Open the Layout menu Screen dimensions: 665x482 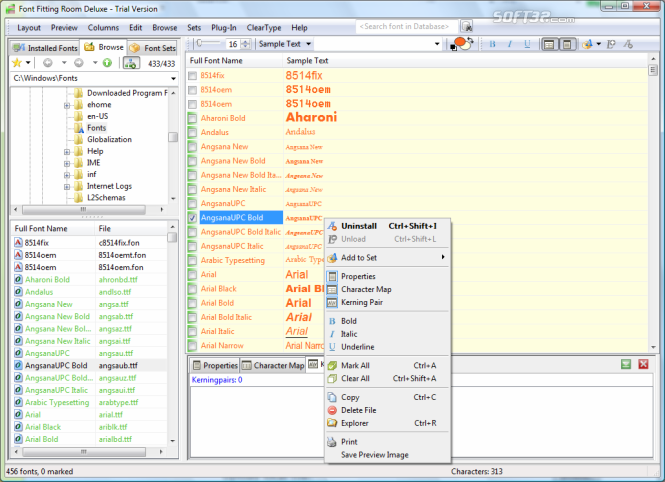[29, 28]
